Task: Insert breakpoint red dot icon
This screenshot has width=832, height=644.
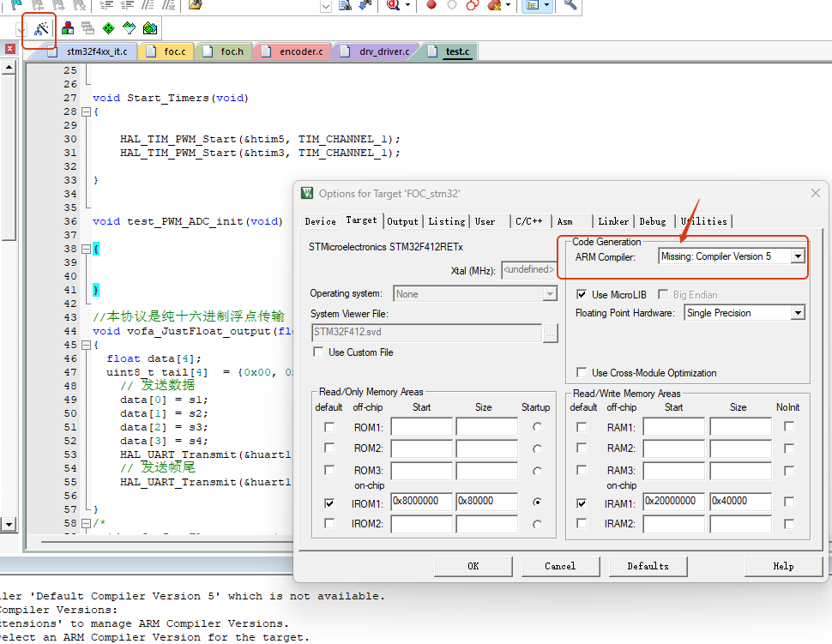Action: 431,5
